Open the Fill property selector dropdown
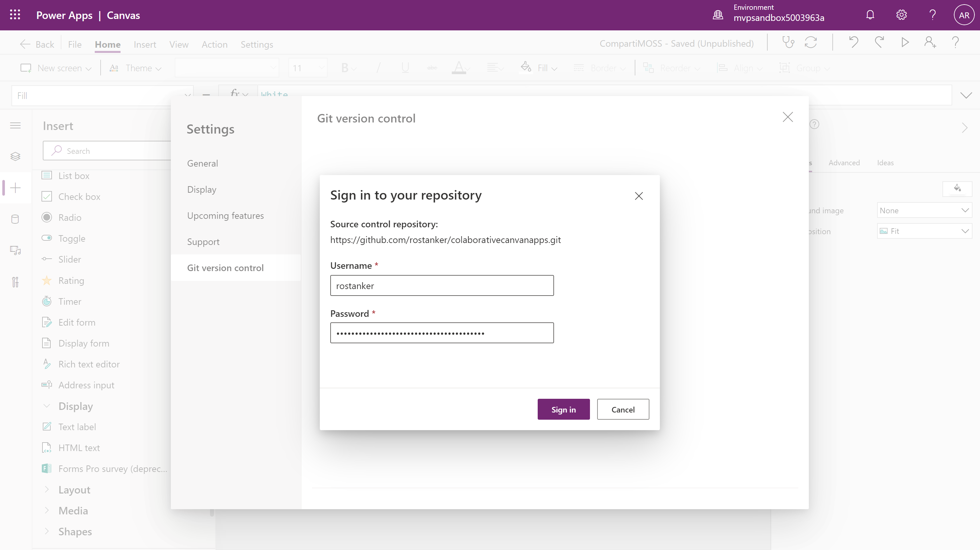Screen dimensions: 980x550 103,95
